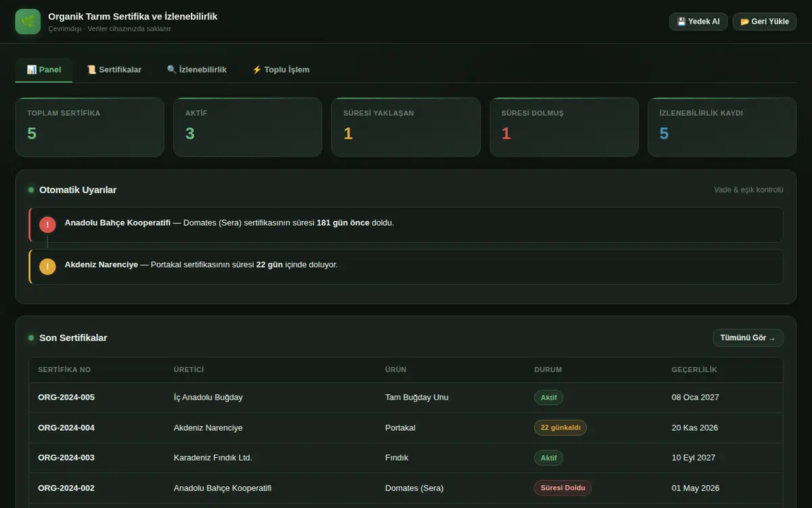The image size is (812, 508).
Task: Click Akdeniz Narenciye in the Üretici column
Action: [x=208, y=428]
